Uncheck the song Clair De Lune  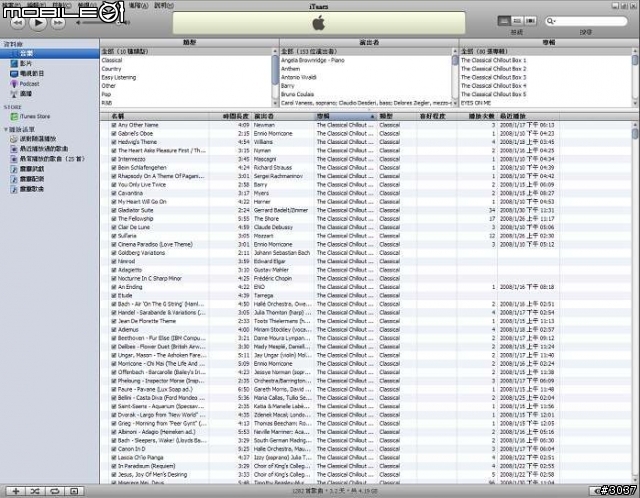pyautogui.click(x=114, y=227)
